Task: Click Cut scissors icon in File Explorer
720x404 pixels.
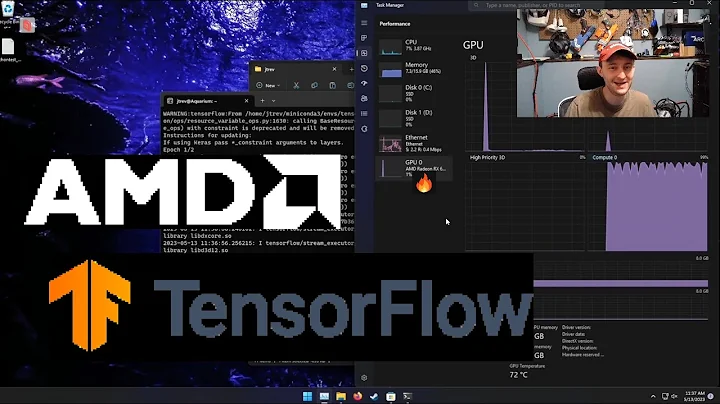Action: coord(296,85)
